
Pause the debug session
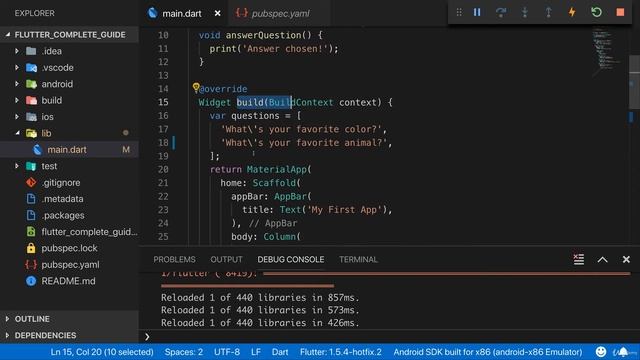pos(477,12)
